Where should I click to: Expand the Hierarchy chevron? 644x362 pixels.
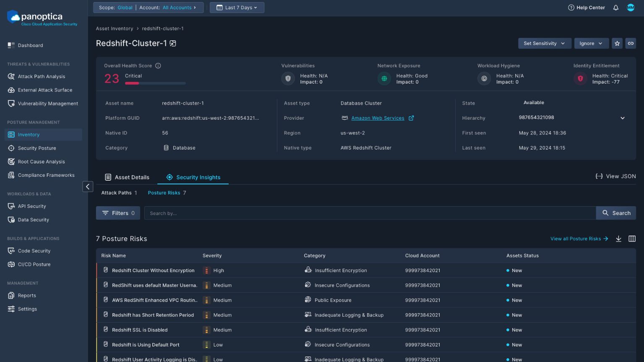tap(623, 118)
